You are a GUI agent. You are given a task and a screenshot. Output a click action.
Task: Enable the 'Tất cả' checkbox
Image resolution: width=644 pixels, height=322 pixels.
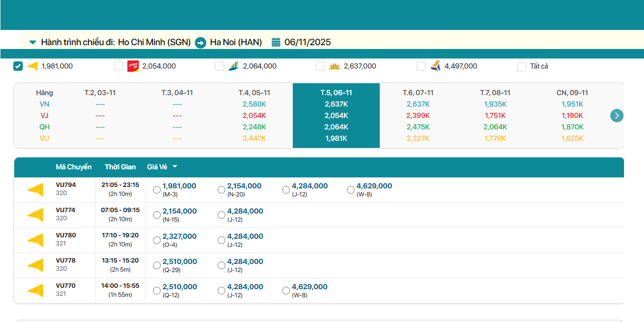click(522, 67)
